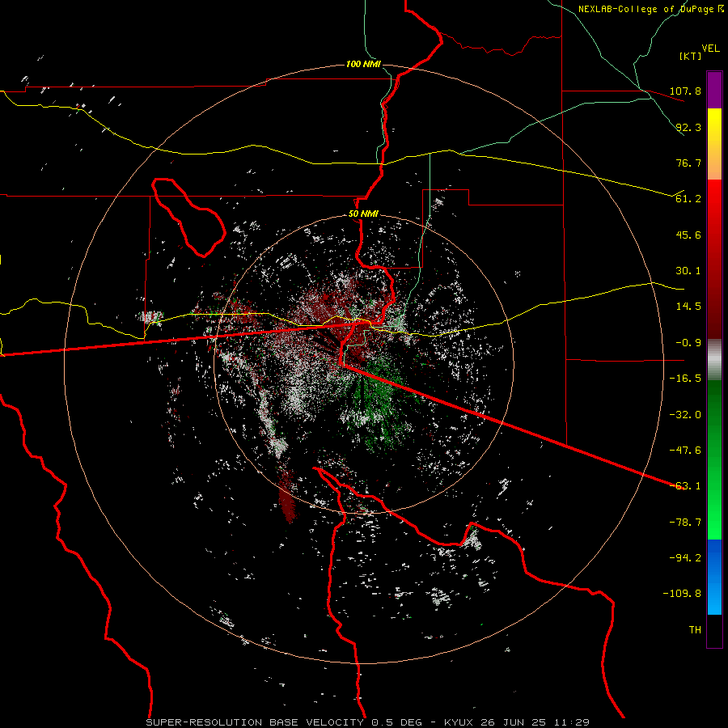Screen dimensions: 728x728
Task: Click the red streak echo southwest of the 50 NMI ring
Action: 288,504
